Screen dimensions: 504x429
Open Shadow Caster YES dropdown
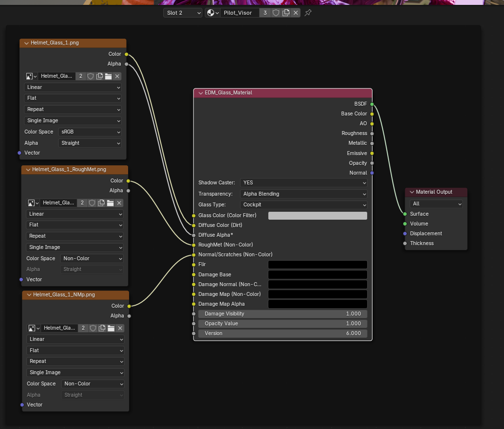tap(304, 182)
